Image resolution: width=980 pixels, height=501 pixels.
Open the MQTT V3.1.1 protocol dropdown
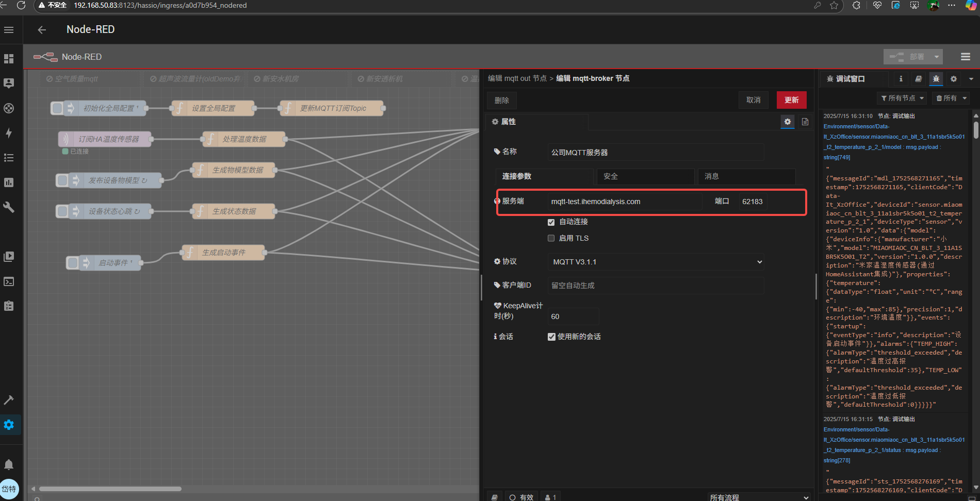(655, 262)
